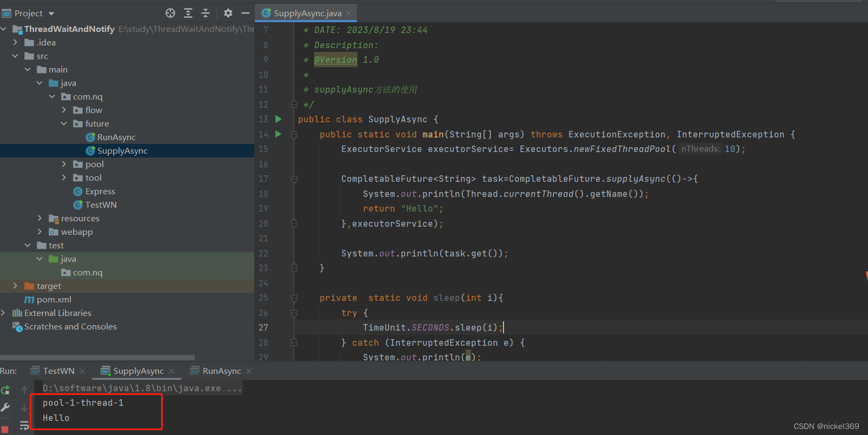Expand the target folder
This screenshot has height=435, width=868.
[x=15, y=286]
